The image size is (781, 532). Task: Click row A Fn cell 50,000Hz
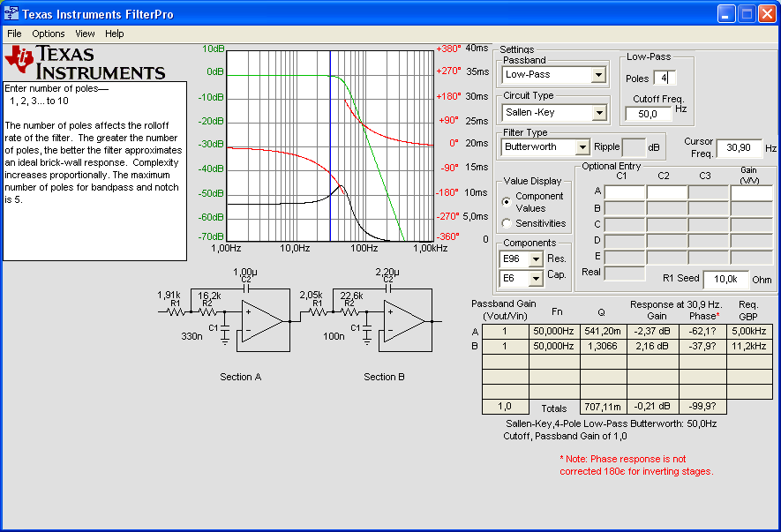(554, 331)
